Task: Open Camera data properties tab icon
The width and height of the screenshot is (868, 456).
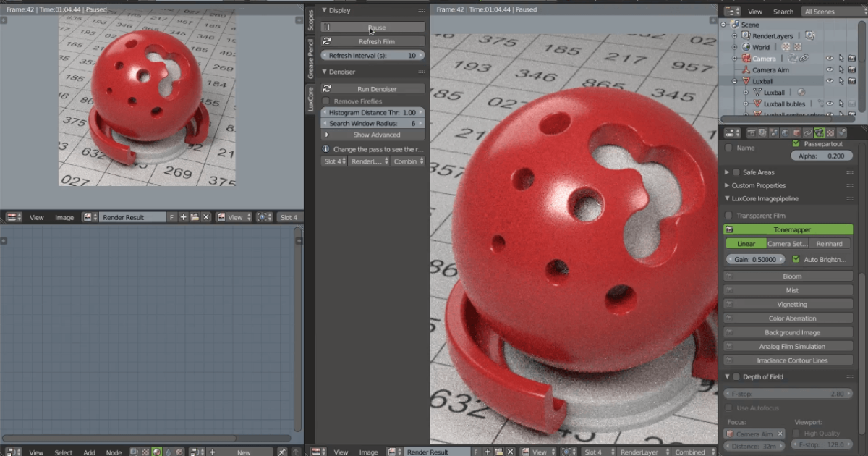Action: [x=820, y=132]
